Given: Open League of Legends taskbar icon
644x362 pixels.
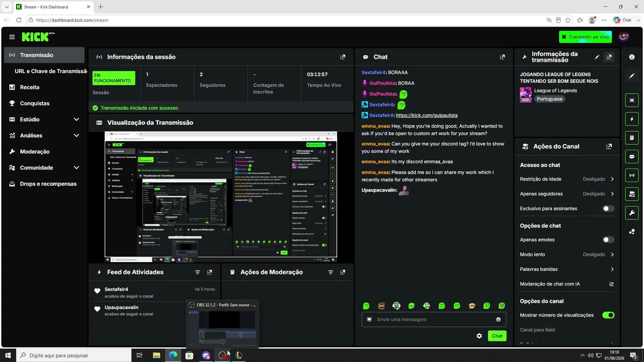Looking at the screenshot, I should click(x=239, y=355).
